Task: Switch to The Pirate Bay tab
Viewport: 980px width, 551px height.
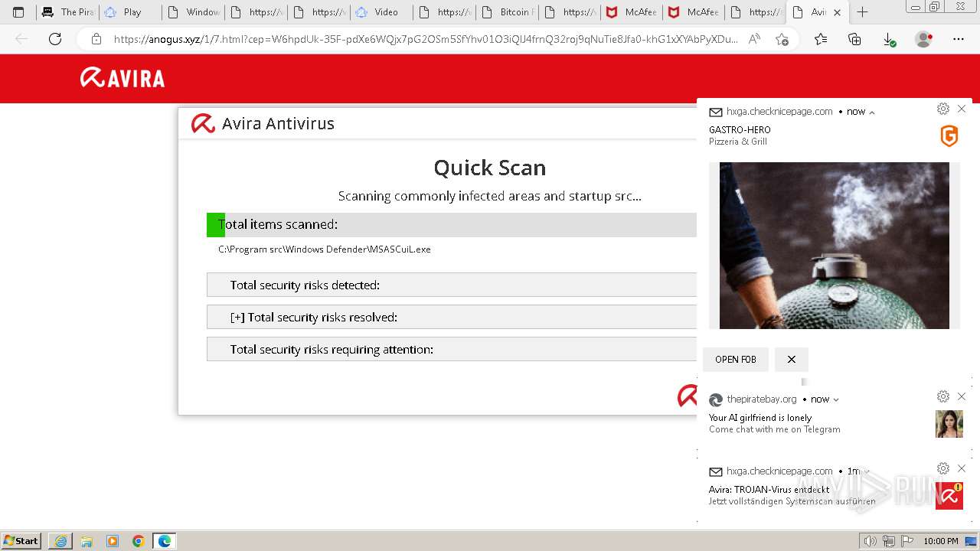Action: (x=68, y=12)
